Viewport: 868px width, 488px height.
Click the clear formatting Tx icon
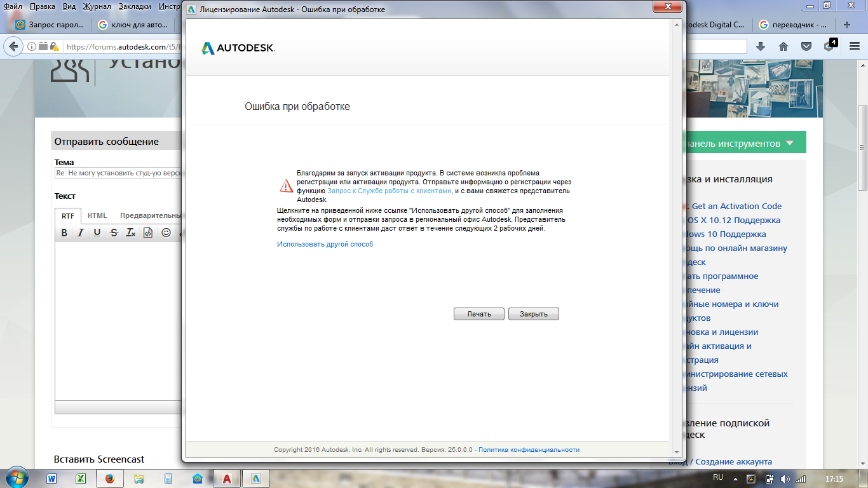tap(131, 233)
